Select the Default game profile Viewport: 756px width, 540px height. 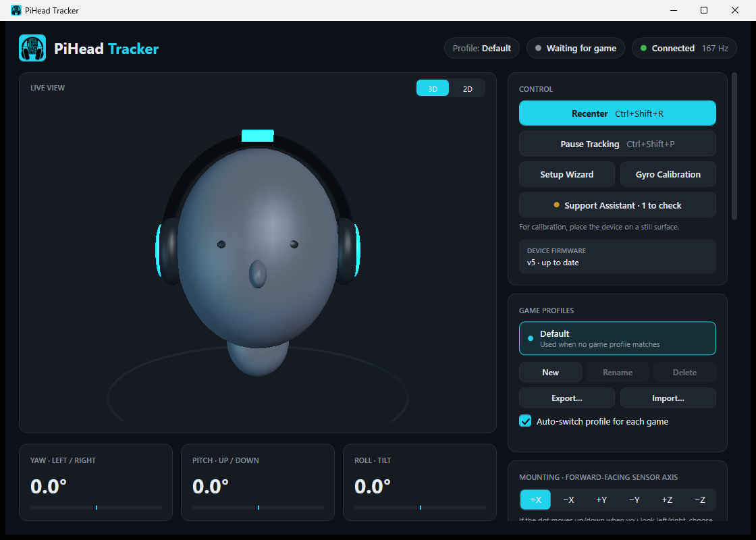tap(617, 338)
